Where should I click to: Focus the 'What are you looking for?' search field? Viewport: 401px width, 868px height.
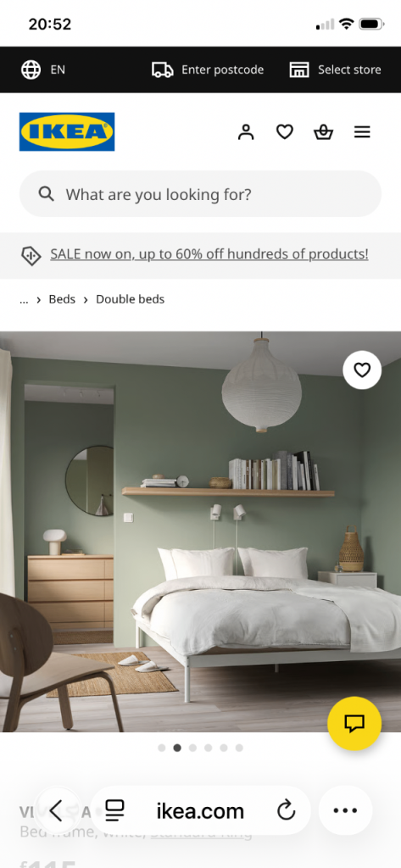point(200,194)
